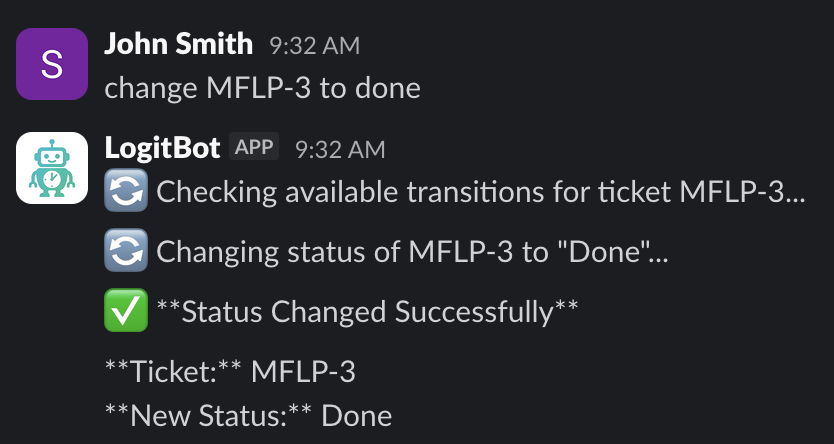The width and height of the screenshot is (834, 444).
Task: Click the timestamp on LogitBot's message
Action: click(340, 148)
